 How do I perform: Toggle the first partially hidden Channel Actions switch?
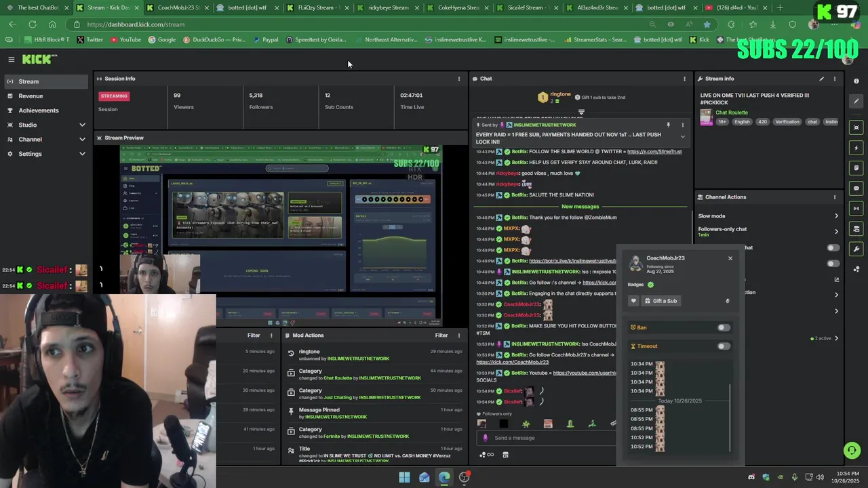pos(833,248)
